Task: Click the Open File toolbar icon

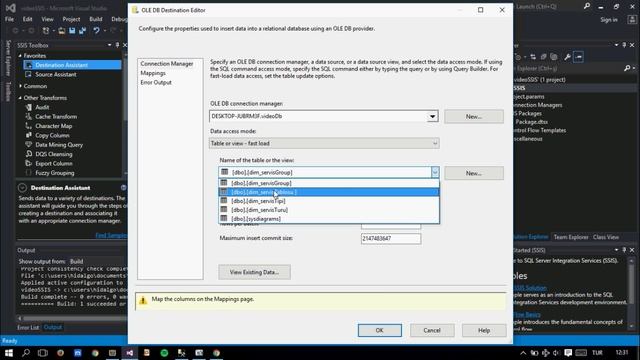Action: click(x=61, y=31)
